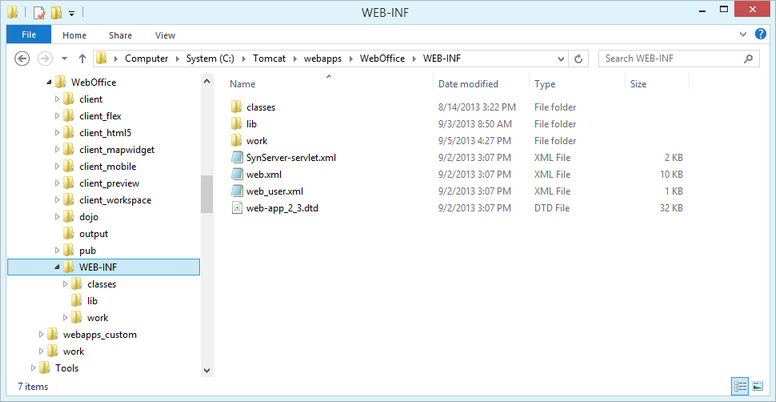Click the Forward navigation arrow
The height and width of the screenshot is (402, 776).
[45, 58]
